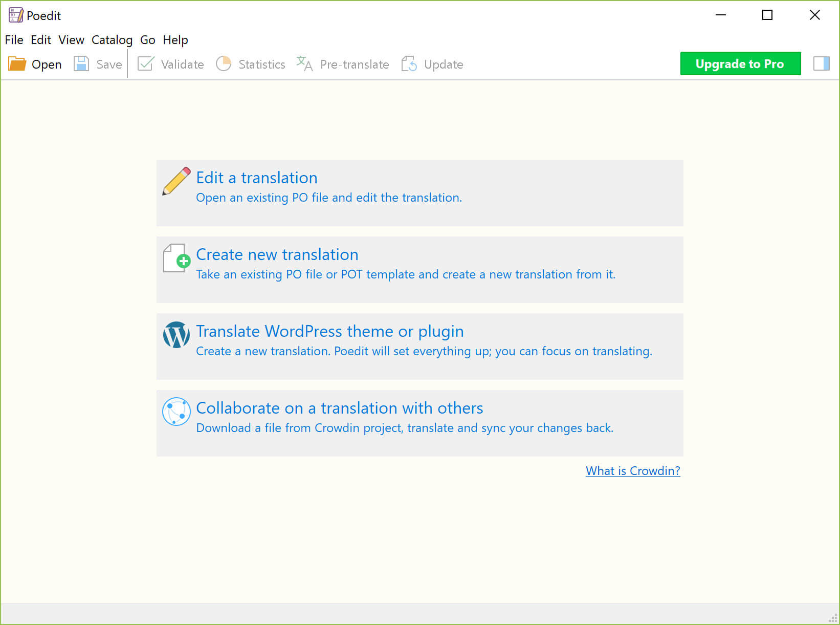Screen dimensions: 840x625
Task: Click 'Open an existing PO file' description
Action: pos(329,198)
